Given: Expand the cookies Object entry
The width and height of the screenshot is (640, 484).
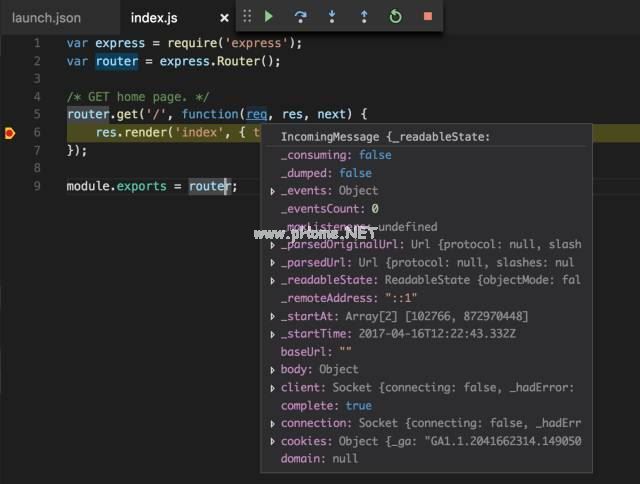Looking at the screenshot, I should click(273, 442).
